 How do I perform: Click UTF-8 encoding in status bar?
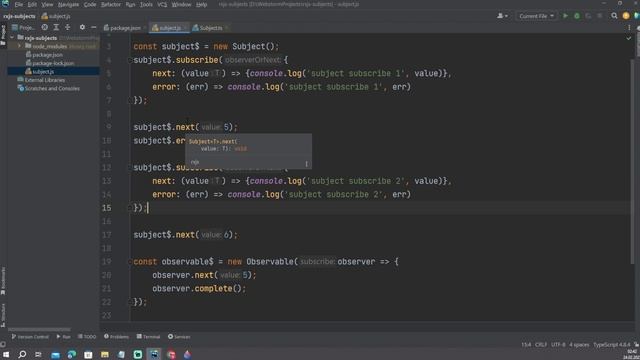[558, 344]
